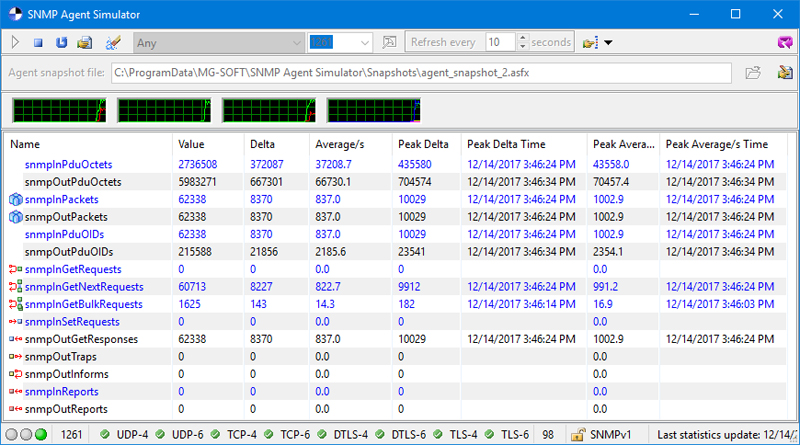Click the snmpOutReports row icon

pos(16,409)
